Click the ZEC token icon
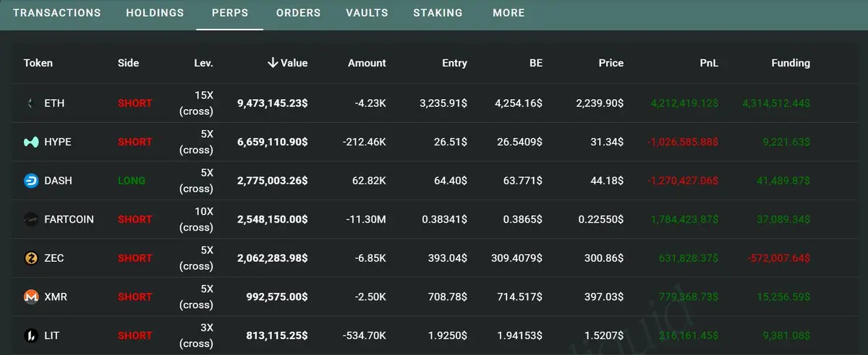Screen dimensions: 868x355 tap(31, 258)
